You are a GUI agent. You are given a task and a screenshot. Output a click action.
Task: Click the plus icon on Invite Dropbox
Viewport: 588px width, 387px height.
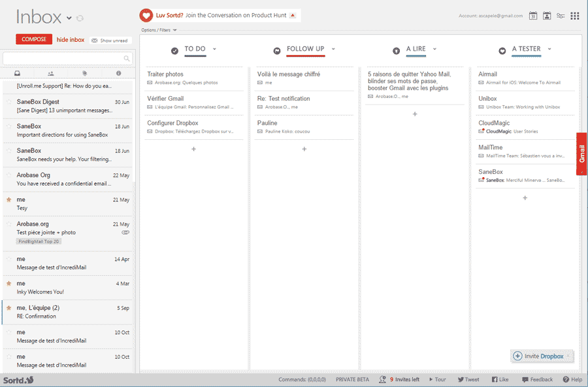[517, 356]
